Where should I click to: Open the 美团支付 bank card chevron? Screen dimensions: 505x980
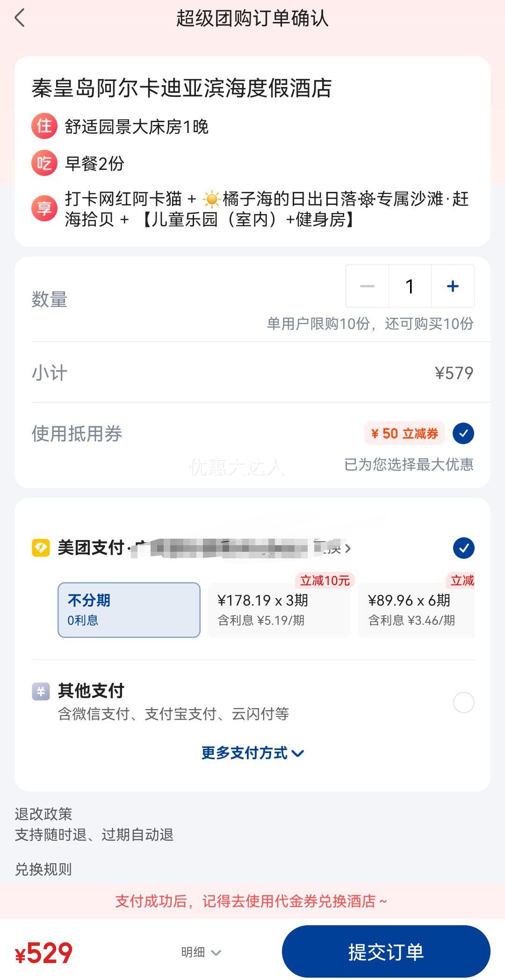pos(347,548)
